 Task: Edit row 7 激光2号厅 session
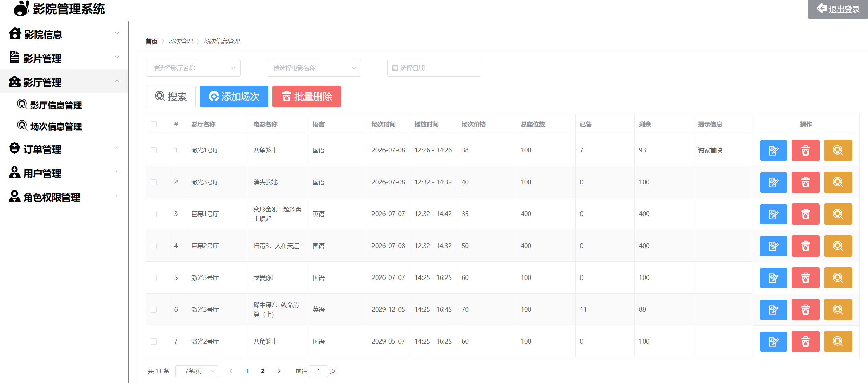coord(773,342)
